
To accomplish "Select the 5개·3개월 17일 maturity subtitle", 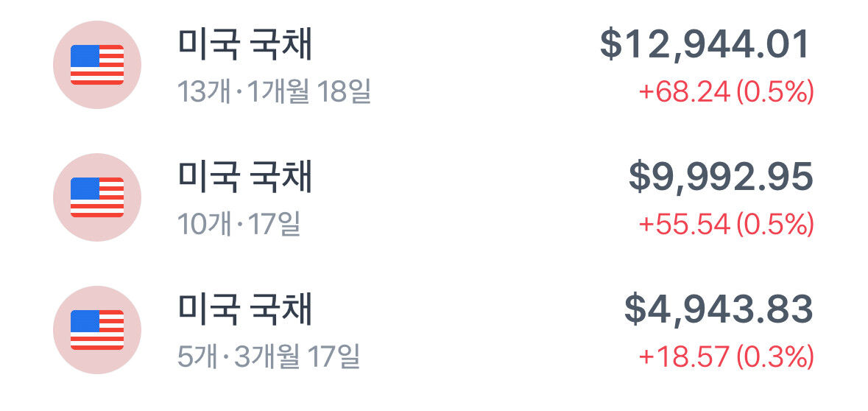I will [x=269, y=357].
